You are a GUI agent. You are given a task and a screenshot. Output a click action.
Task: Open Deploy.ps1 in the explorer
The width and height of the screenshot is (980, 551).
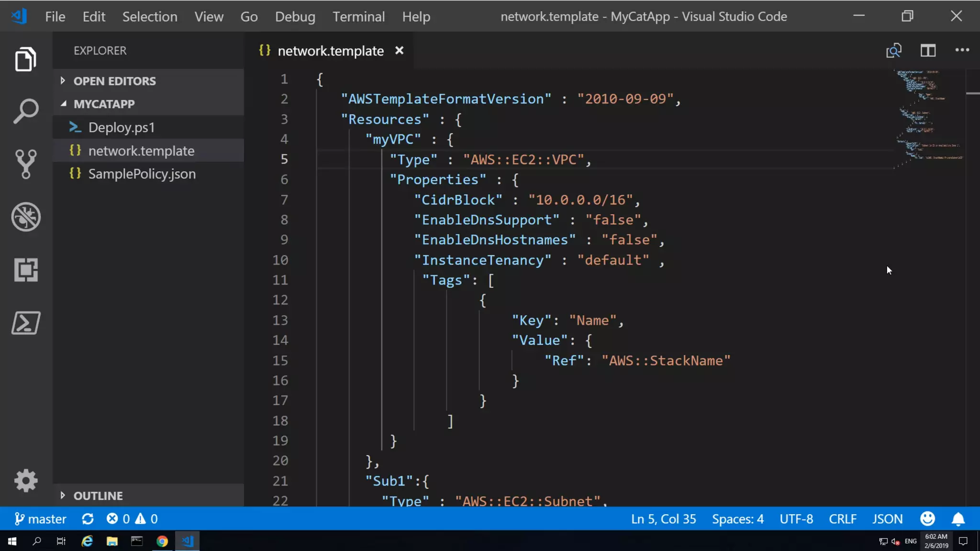[x=122, y=128]
